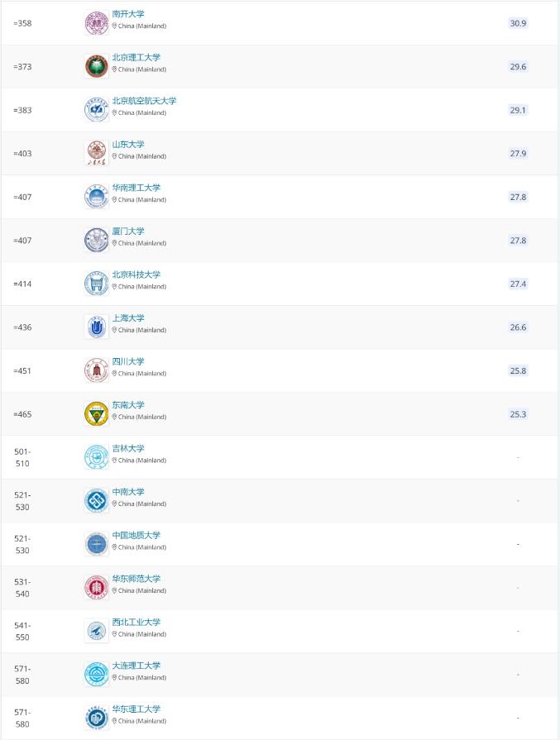The height and width of the screenshot is (740, 560).
Task: Click the score 30.9 for 南开大学
Action: pos(517,24)
